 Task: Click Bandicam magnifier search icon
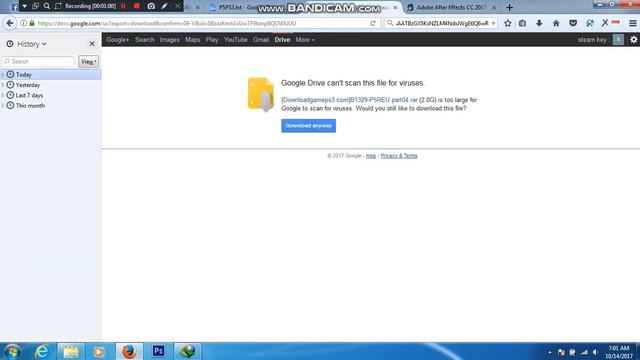(x=47, y=6)
